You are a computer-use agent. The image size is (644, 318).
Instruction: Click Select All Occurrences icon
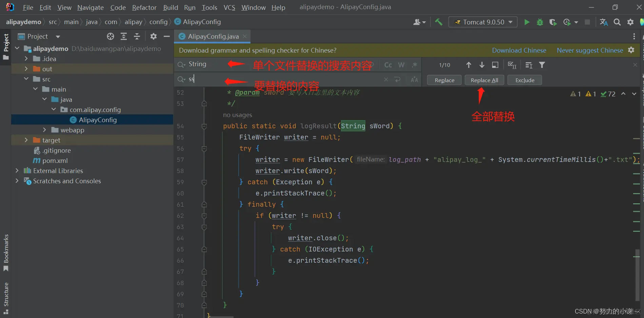click(512, 65)
